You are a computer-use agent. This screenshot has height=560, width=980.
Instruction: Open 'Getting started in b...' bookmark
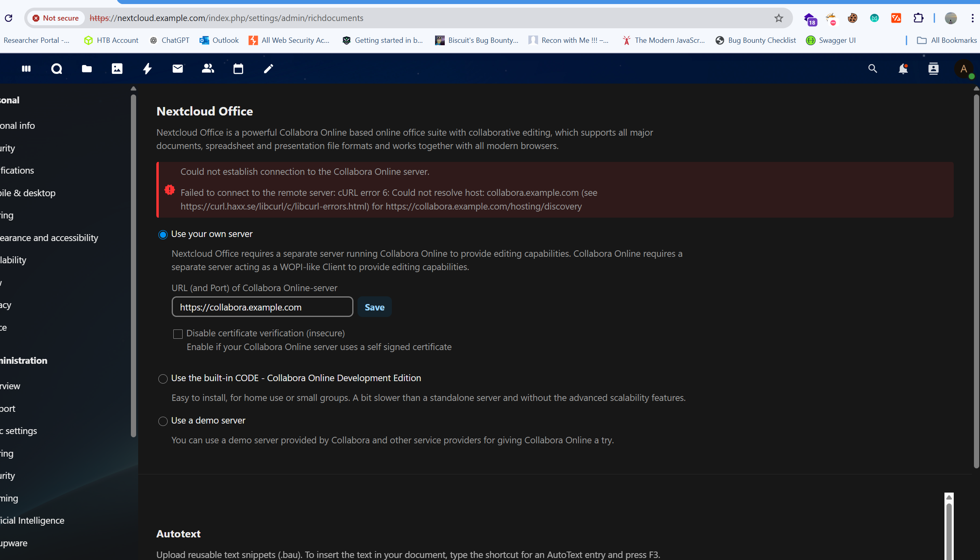coord(383,40)
